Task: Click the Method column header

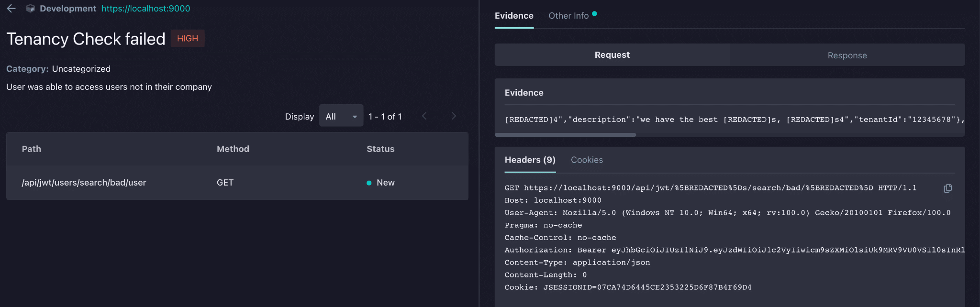Action: coord(233,149)
